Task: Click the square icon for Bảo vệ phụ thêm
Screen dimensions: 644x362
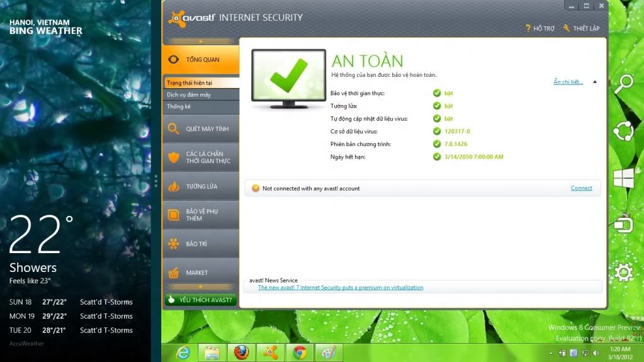Action: [173, 215]
